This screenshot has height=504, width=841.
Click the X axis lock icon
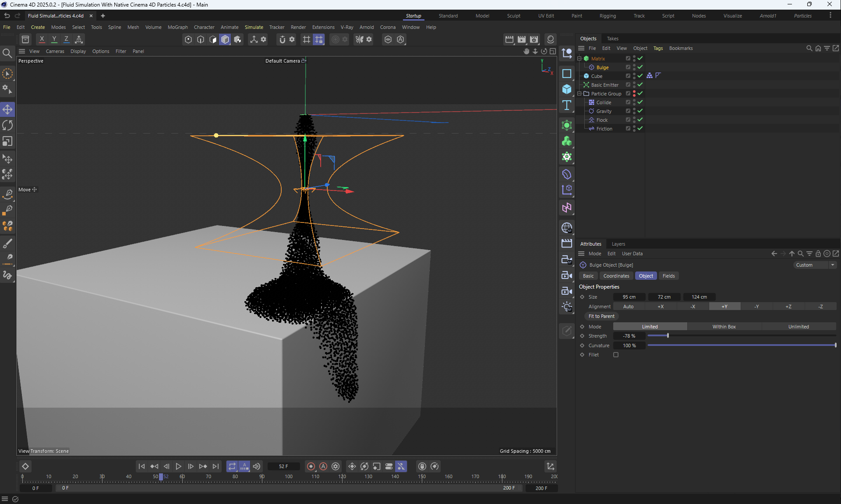42,39
